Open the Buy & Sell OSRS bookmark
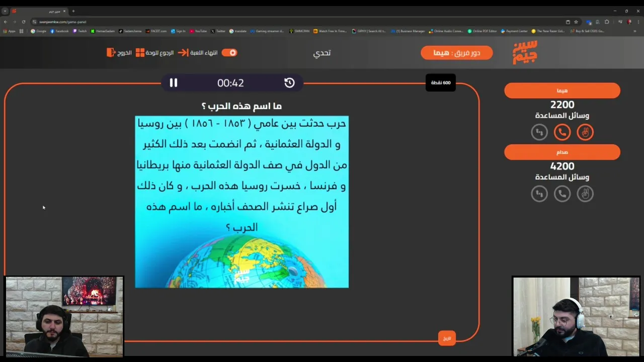Image resolution: width=644 pixels, height=362 pixels. click(x=587, y=31)
